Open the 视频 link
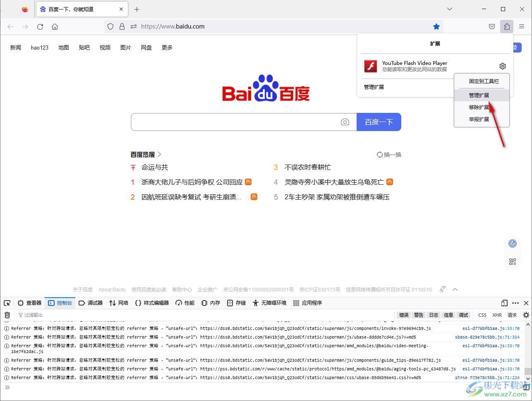The height and width of the screenshot is (401, 532). (x=105, y=48)
